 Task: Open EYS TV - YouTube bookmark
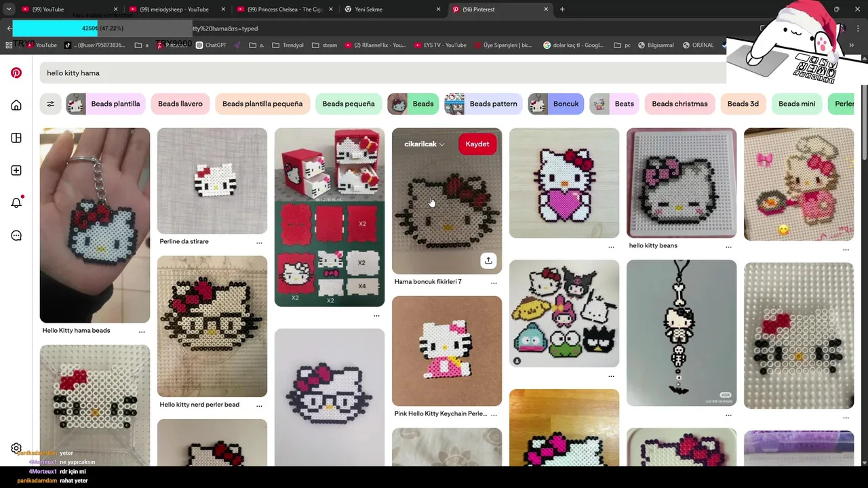pyautogui.click(x=439, y=45)
